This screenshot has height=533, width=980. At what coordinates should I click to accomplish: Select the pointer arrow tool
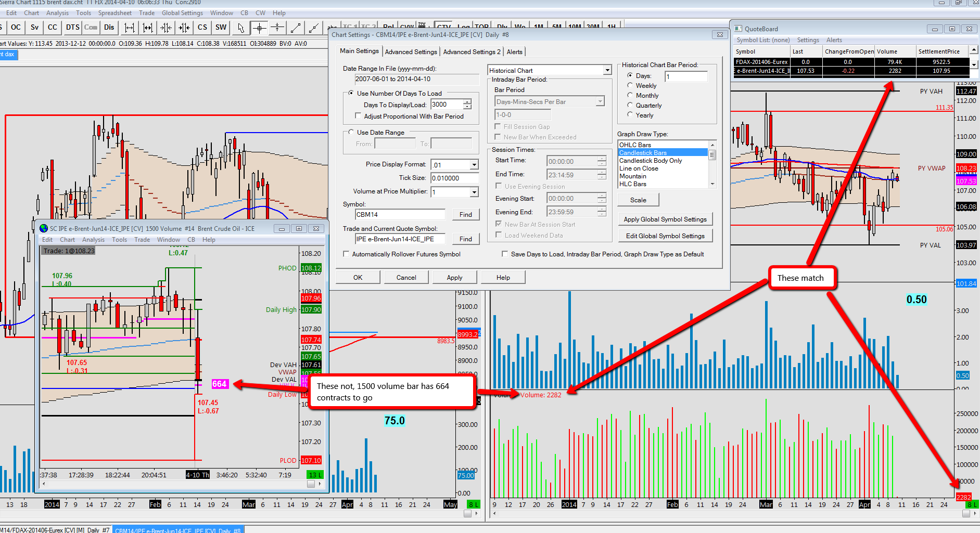(240, 28)
